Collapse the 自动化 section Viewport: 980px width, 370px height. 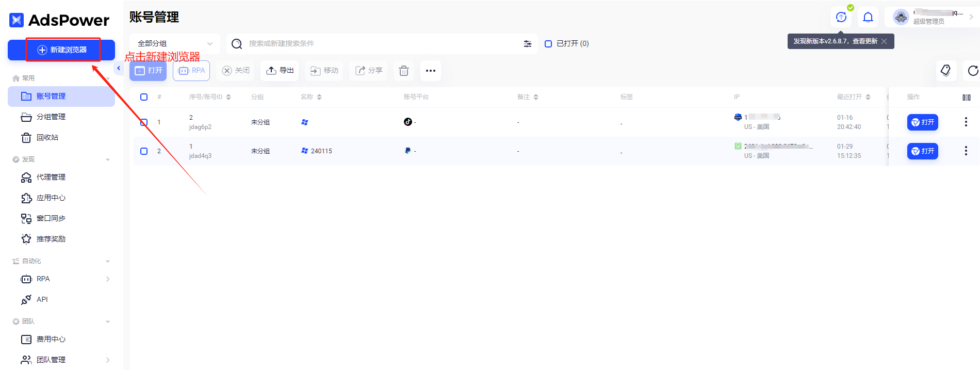pos(108,261)
